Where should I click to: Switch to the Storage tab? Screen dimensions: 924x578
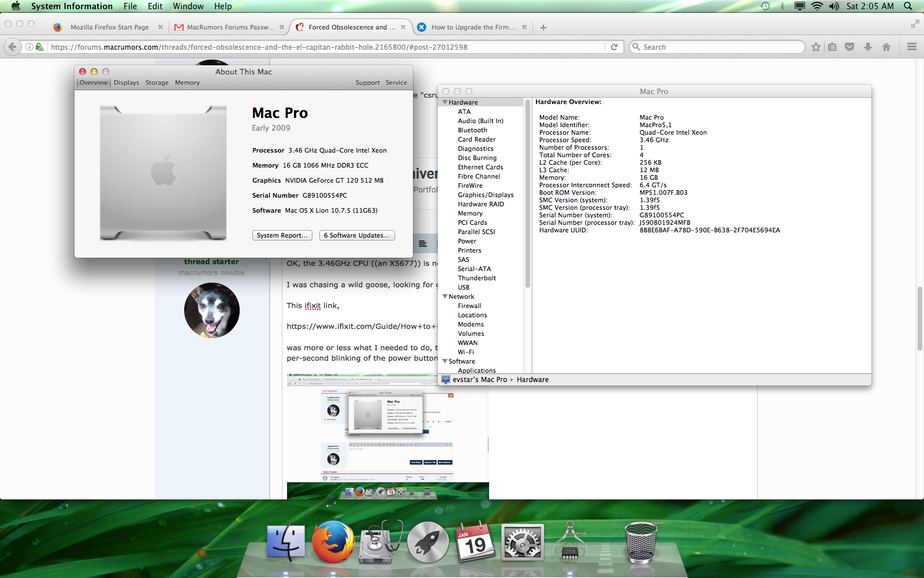click(x=157, y=83)
